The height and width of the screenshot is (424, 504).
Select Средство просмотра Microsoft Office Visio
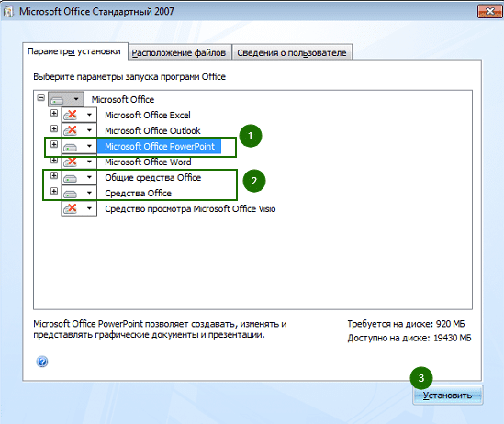pyautogui.click(x=190, y=209)
